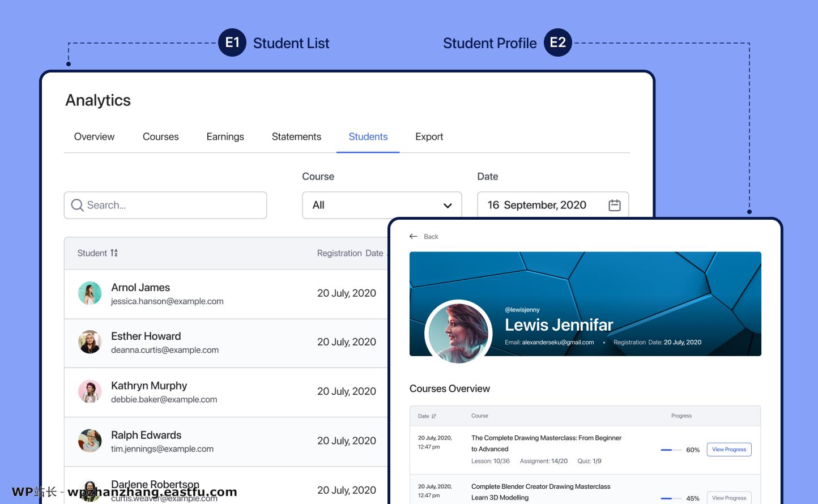Image resolution: width=818 pixels, height=504 pixels.
Task: Open the Export tab
Action: (429, 136)
